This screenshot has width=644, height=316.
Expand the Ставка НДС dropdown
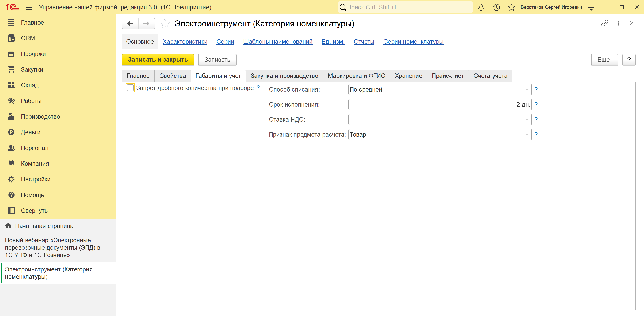pyautogui.click(x=527, y=120)
